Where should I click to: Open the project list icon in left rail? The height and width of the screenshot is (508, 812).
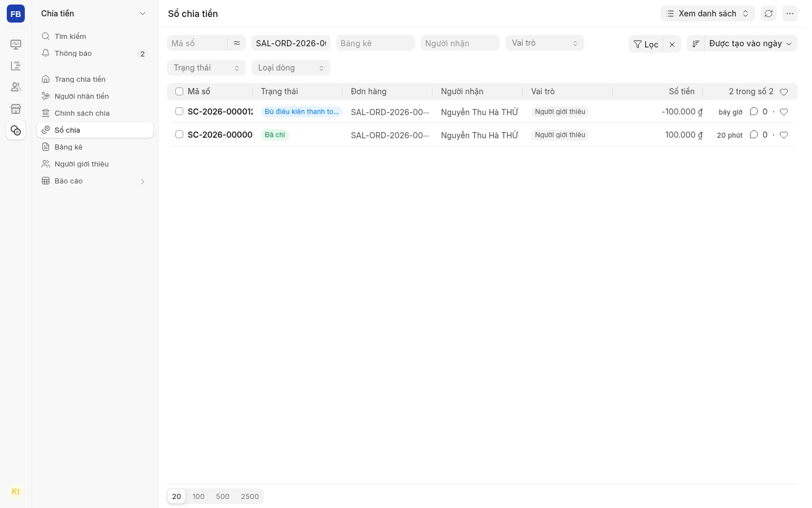click(16, 66)
